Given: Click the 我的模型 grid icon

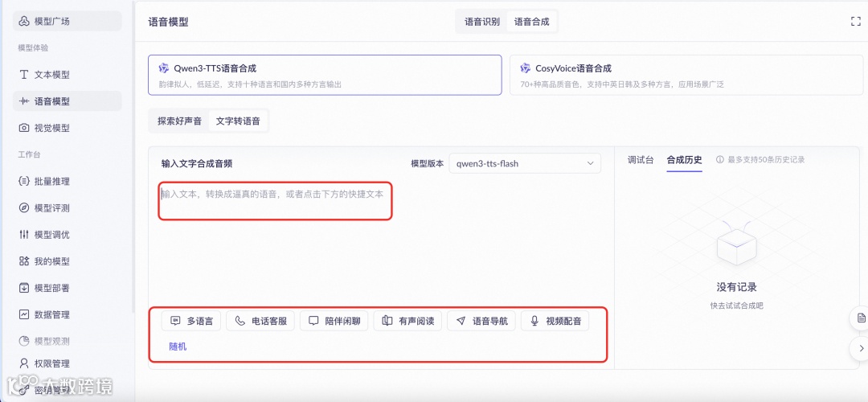Looking at the screenshot, I should tap(24, 260).
